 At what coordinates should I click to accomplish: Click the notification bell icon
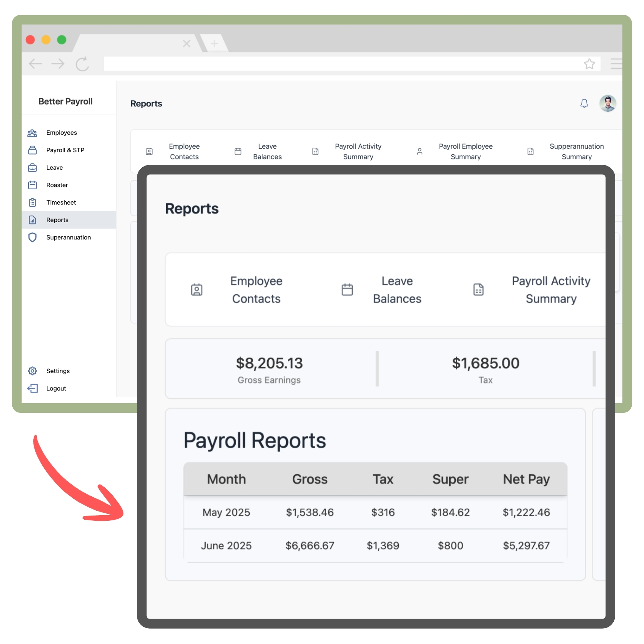click(x=584, y=103)
